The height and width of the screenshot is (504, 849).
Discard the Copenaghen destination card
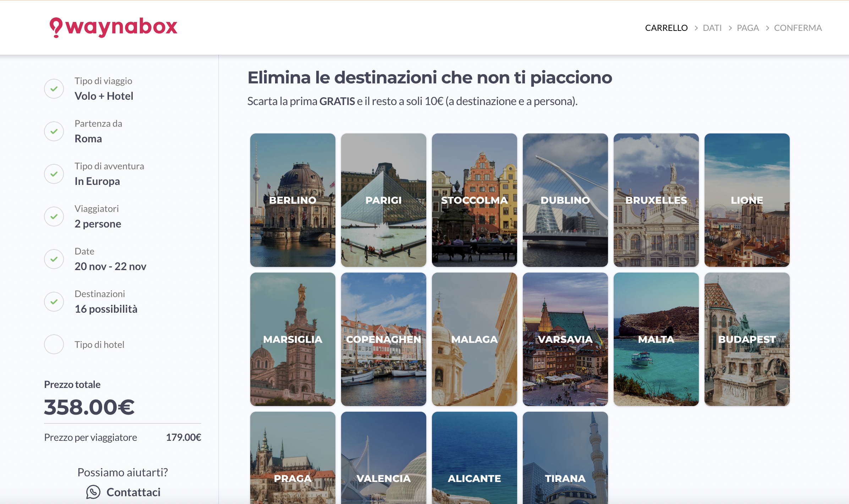(384, 339)
